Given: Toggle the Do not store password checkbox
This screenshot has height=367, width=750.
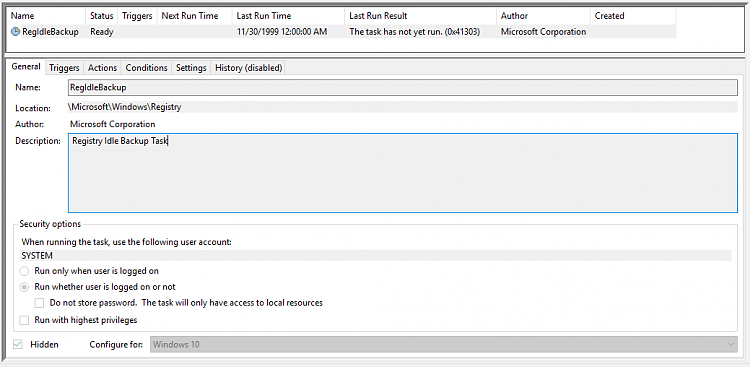Looking at the screenshot, I should tap(39, 303).
